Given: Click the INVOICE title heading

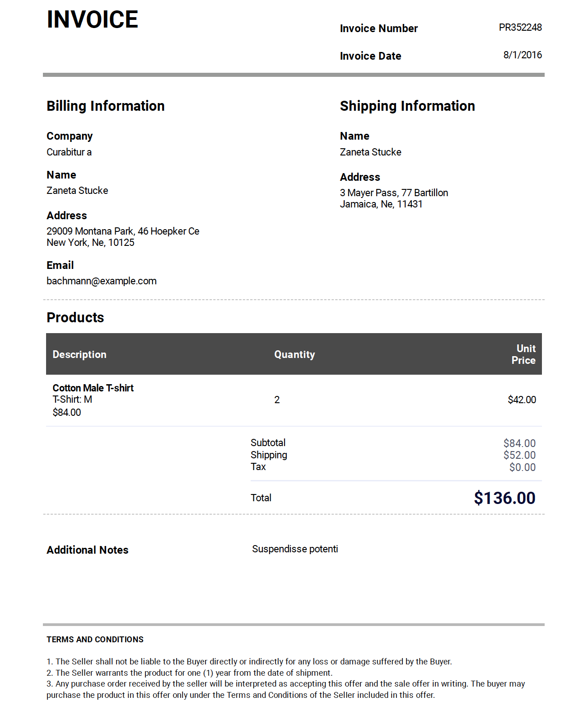Looking at the screenshot, I should click(92, 19).
